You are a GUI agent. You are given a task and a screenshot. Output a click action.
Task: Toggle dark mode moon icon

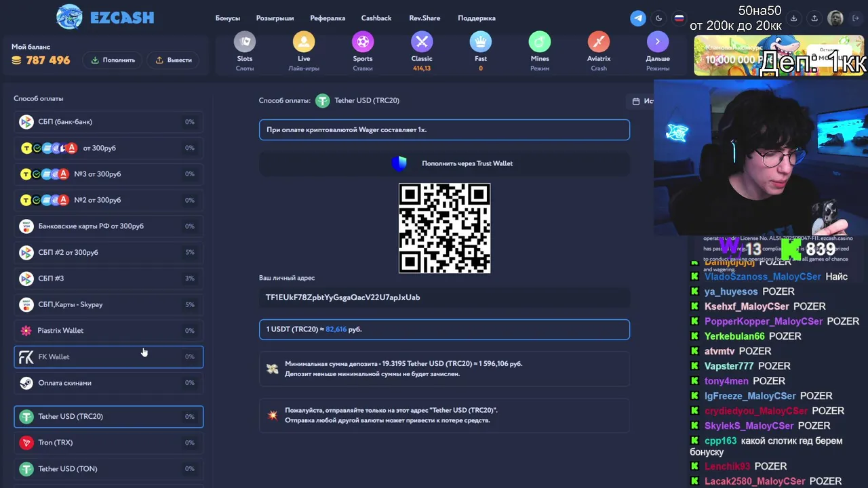coord(658,18)
